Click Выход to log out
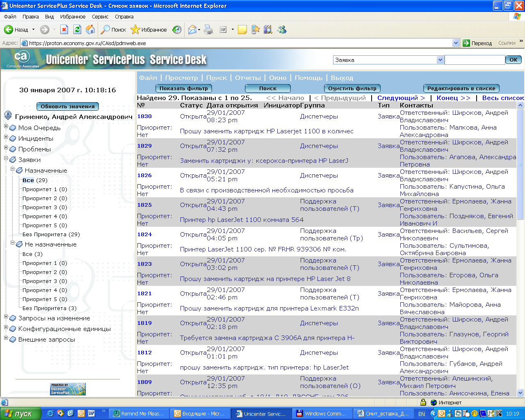Image resolution: width=525 pixels, height=420 pixels. click(x=342, y=78)
